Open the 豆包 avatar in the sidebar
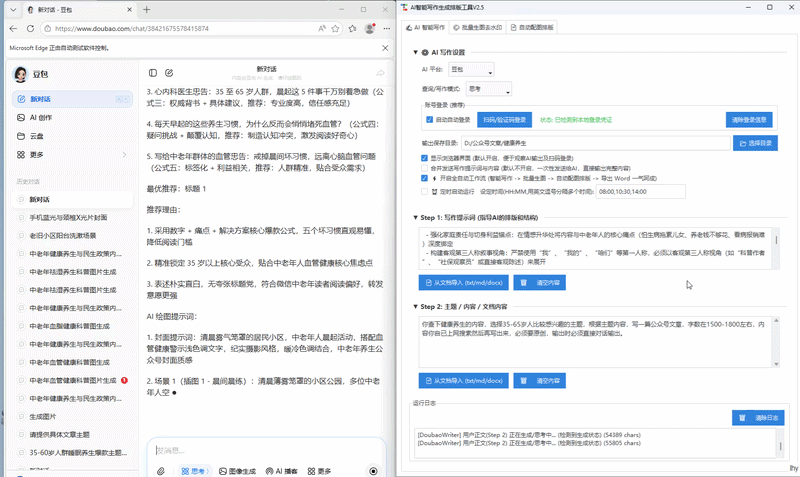This screenshot has height=477, width=800. [20, 74]
